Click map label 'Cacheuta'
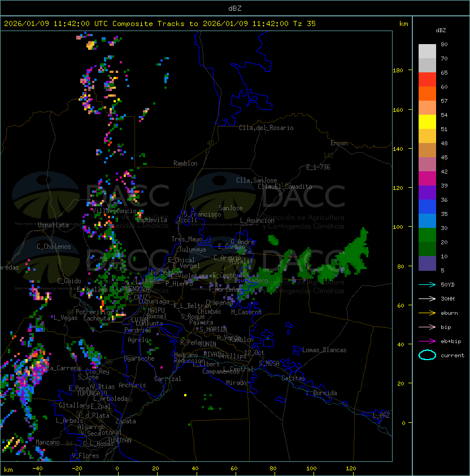Screen dimensions: 470x476 tap(97, 318)
